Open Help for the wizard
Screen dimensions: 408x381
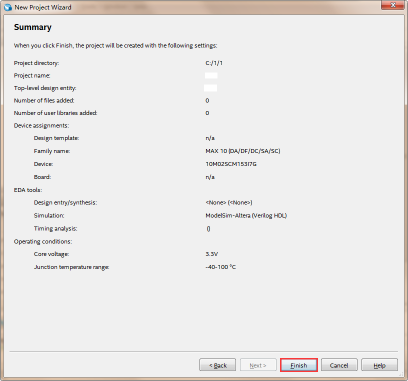click(379, 365)
